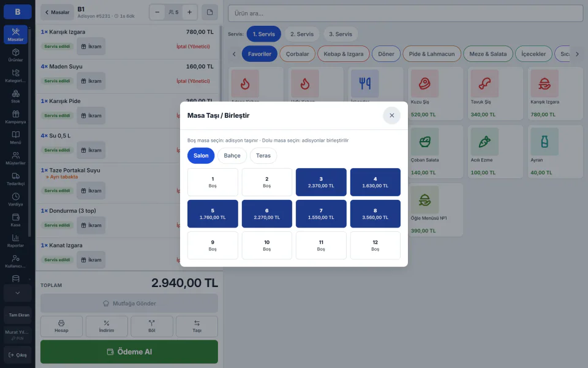Show earlier categories with left chevron
This screenshot has height=368, width=588.
pos(234,54)
